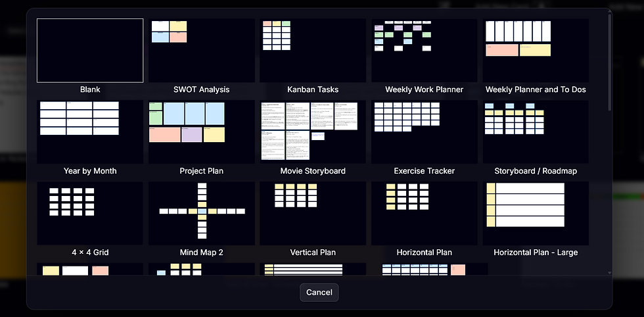Select the Blank template thumbnail
The height and width of the screenshot is (317, 644).
90,51
